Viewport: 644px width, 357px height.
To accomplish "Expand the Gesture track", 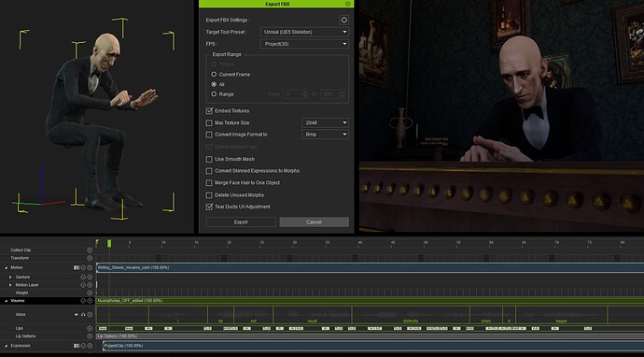I will click(x=10, y=278).
